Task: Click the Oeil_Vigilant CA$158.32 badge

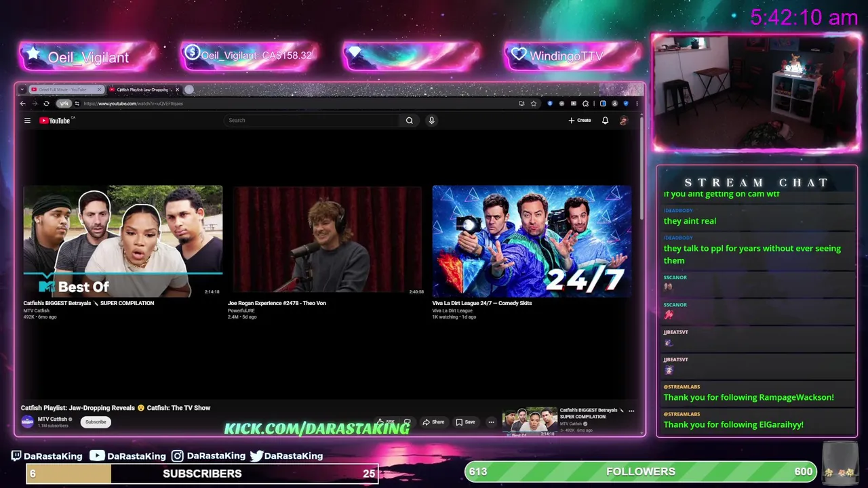Action: (250, 56)
